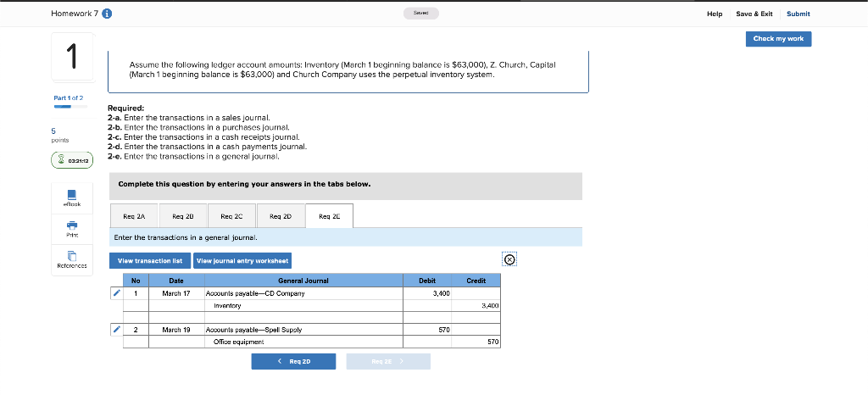Click the March 17 date cell
Viewport: 868px width, 395px height.
[176, 293]
